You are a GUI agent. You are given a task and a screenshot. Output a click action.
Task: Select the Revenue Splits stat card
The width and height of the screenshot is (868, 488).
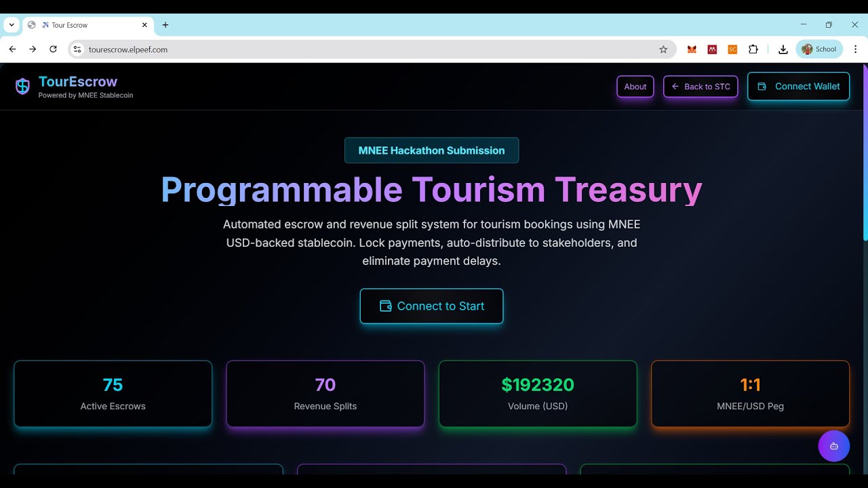[x=325, y=394]
